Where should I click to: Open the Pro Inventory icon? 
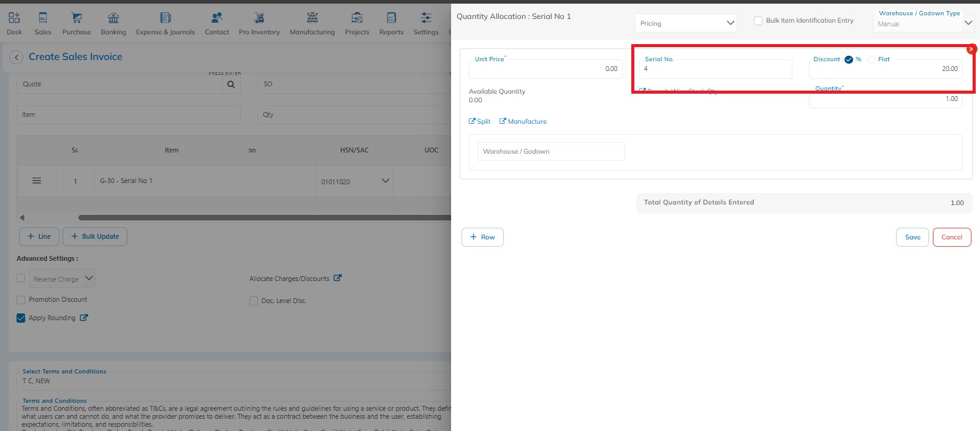[259, 18]
